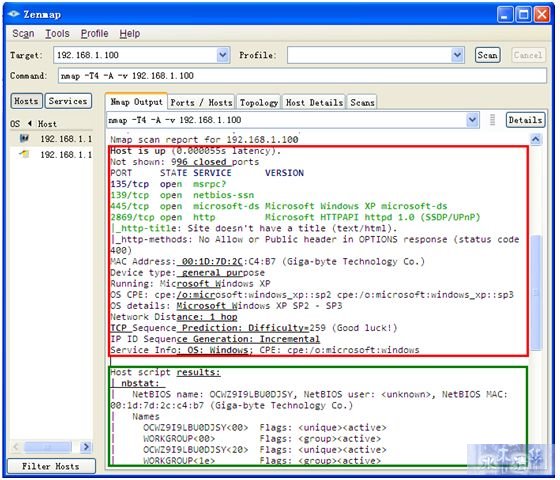Select the first 192.168.1.1 host row

(51, 139)
